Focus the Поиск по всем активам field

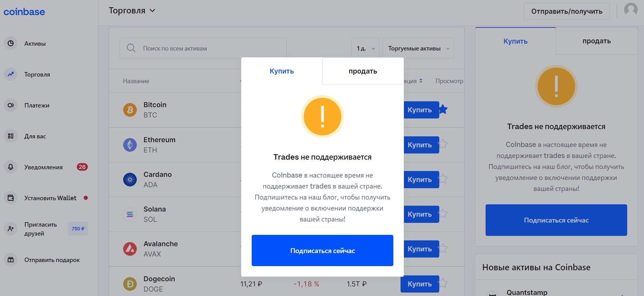(x=203, y=48)
